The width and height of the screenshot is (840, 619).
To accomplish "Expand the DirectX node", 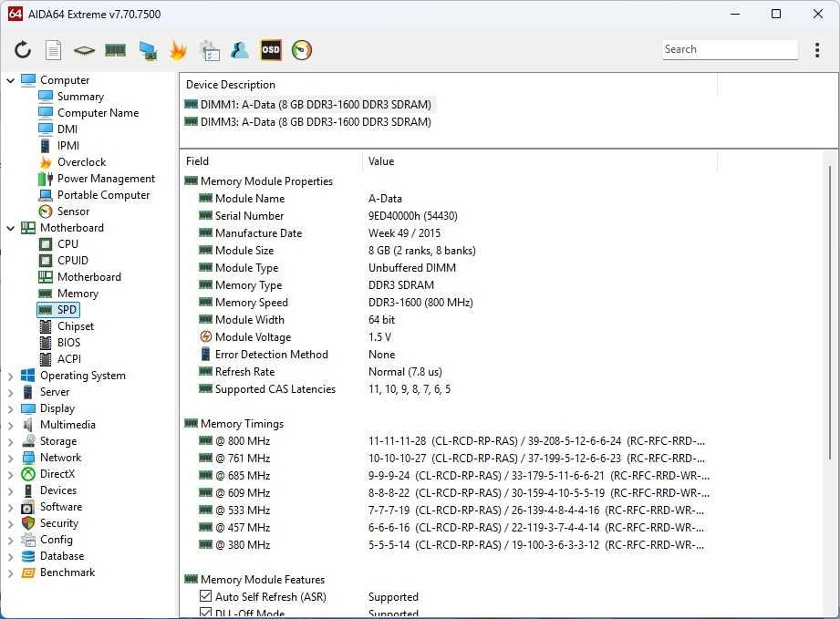I will pos(10,474).
